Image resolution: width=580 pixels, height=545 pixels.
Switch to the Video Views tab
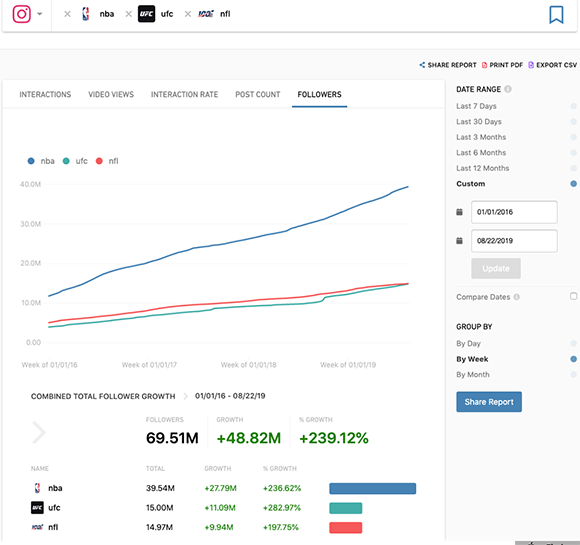[x=111, y=95]
